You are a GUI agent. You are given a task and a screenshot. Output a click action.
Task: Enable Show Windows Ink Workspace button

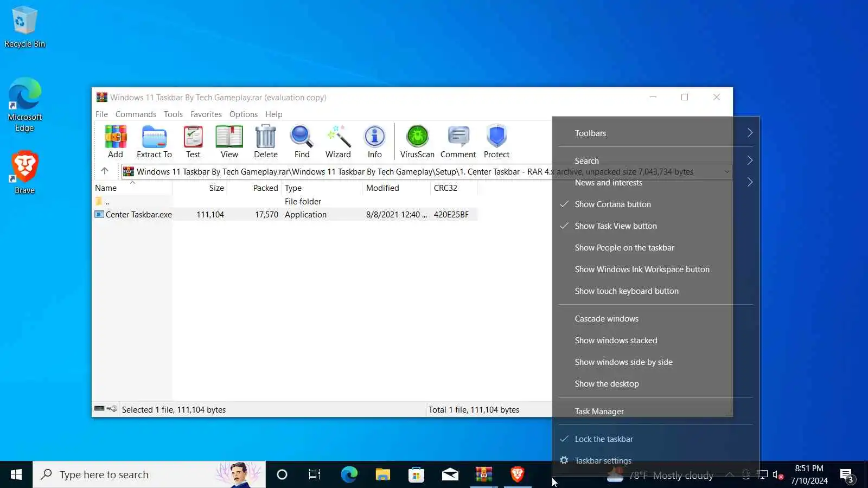pyautogui.click(x=656, y=269)
